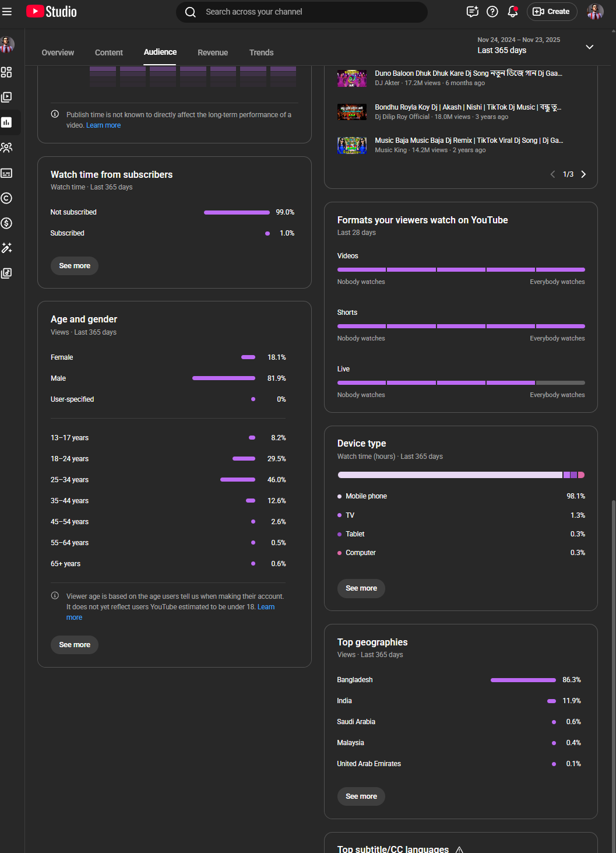Open the Help question mark icon
Image resolution: width=616 pixels, height=853 pixels.
pyautogui.click(x=492, y=12)
